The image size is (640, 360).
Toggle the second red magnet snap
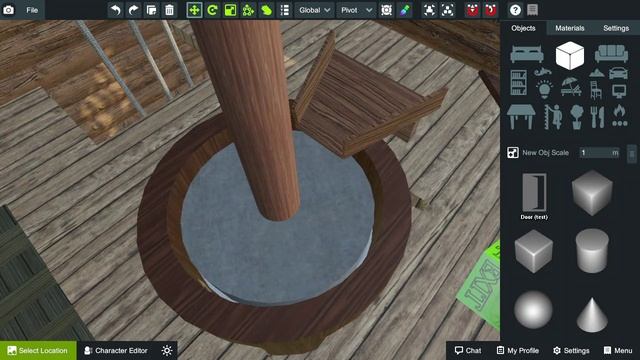pyautogui.click(x=490, y=10)
